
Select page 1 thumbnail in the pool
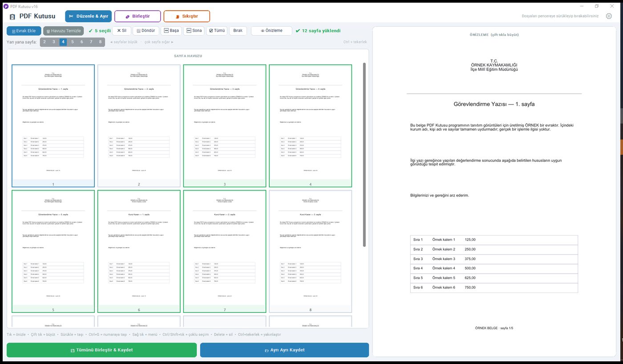pos(53,126)
